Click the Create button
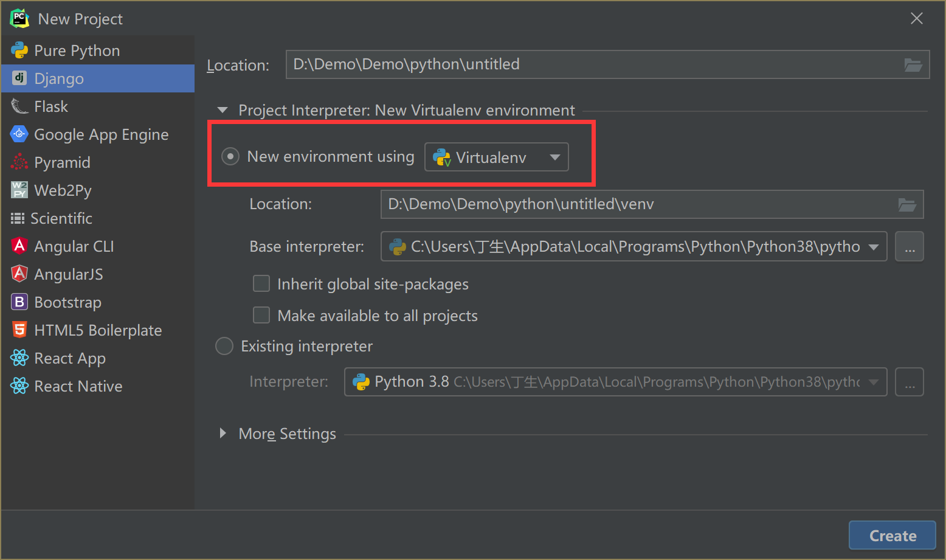This screenshot has width=946, height=560. point(892,536)
